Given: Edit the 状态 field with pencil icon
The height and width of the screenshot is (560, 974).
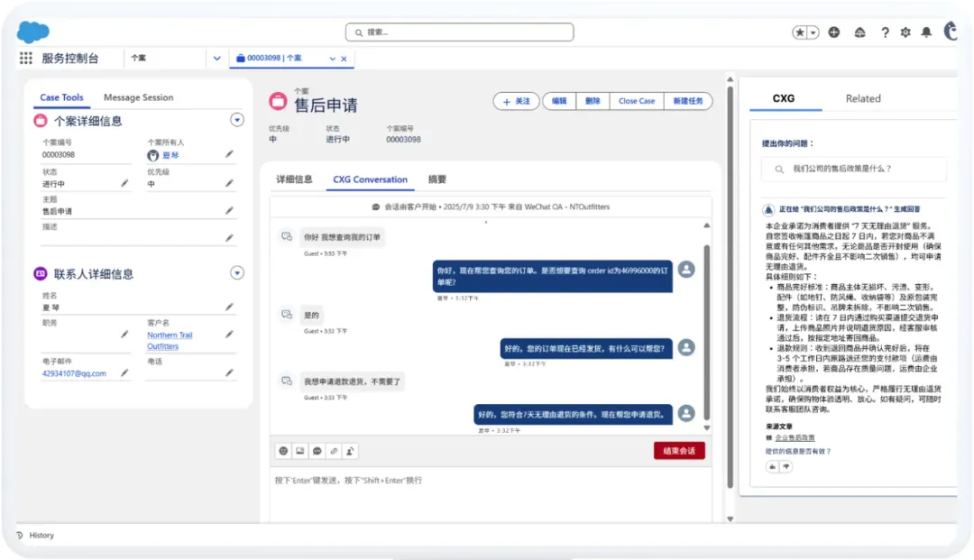Looking at the screenshot, I should pos(124,183).
